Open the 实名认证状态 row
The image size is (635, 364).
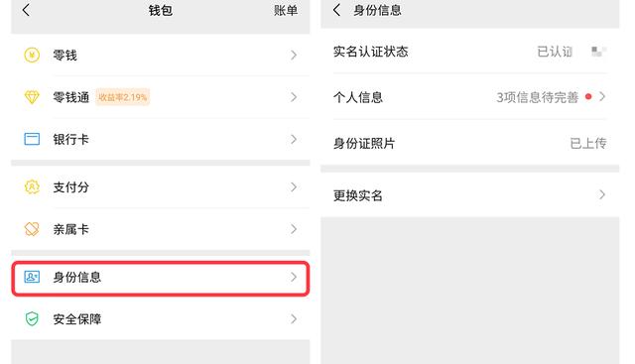click(x=469, y=52)
